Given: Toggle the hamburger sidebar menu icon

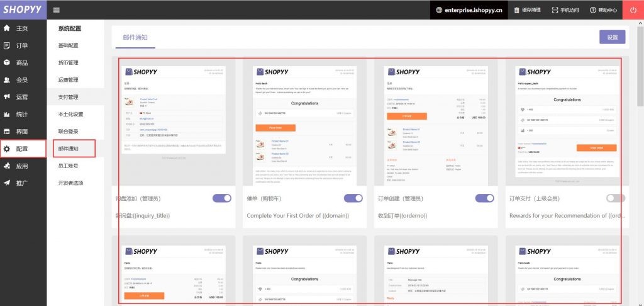Looking at the screenshot, I should 57,10.
